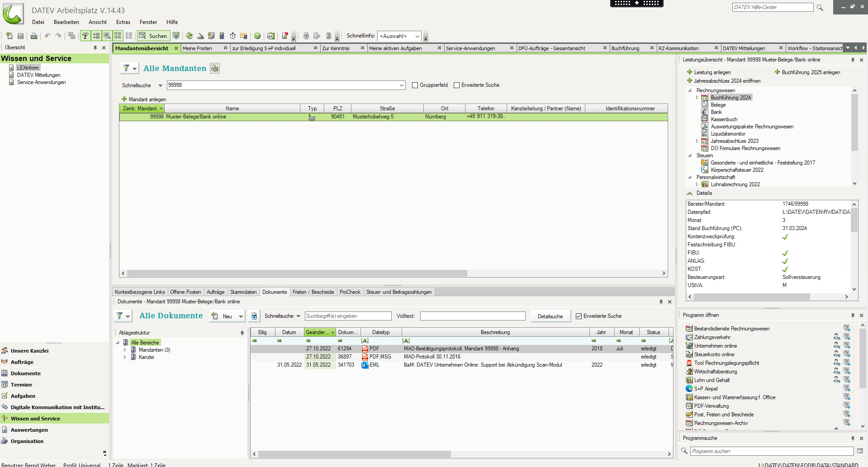Click the filter funnel icon beside Alle Mandanten
The width and height of the screenshot is (868, 467).
pyautogui.click(x=127, y=68)
